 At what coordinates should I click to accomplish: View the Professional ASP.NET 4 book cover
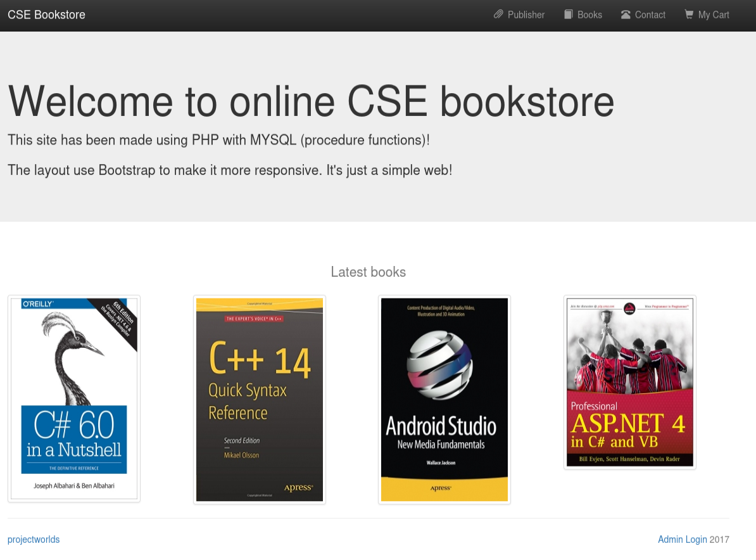click(x=630, y=382)
